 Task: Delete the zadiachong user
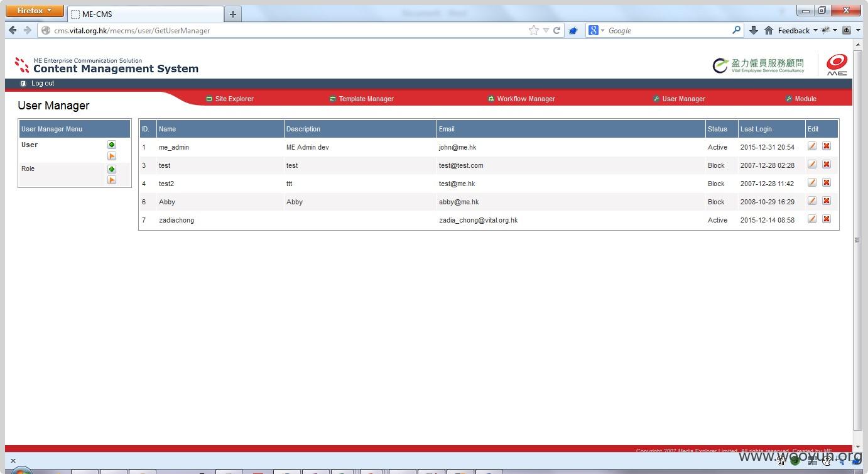pyautogui.click(x=827, y=219)
